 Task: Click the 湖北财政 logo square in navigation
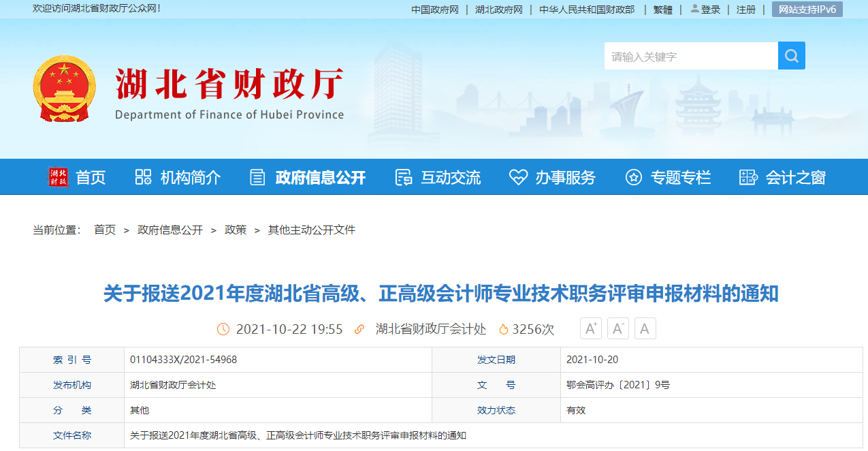click(x=58, y=176)
